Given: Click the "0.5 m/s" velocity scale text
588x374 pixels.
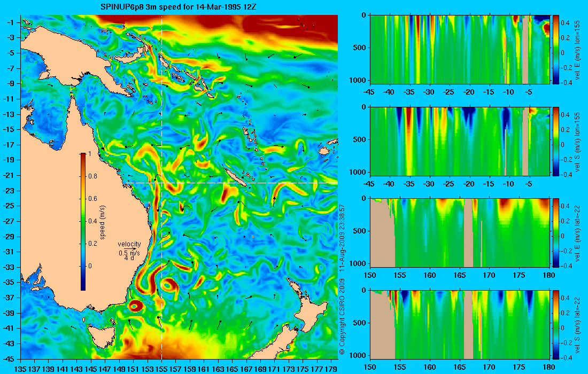Looking at the screenshot, I should coord(129,253).
